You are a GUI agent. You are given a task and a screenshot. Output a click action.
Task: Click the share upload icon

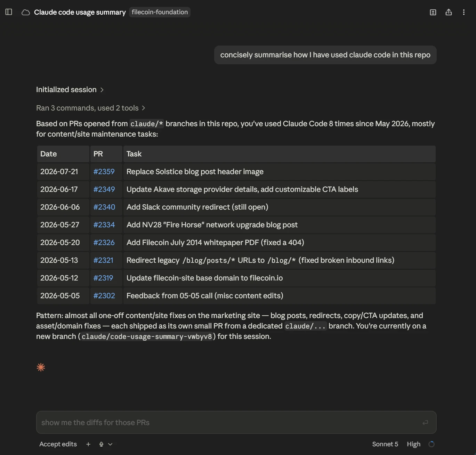(x=449, y=12)
